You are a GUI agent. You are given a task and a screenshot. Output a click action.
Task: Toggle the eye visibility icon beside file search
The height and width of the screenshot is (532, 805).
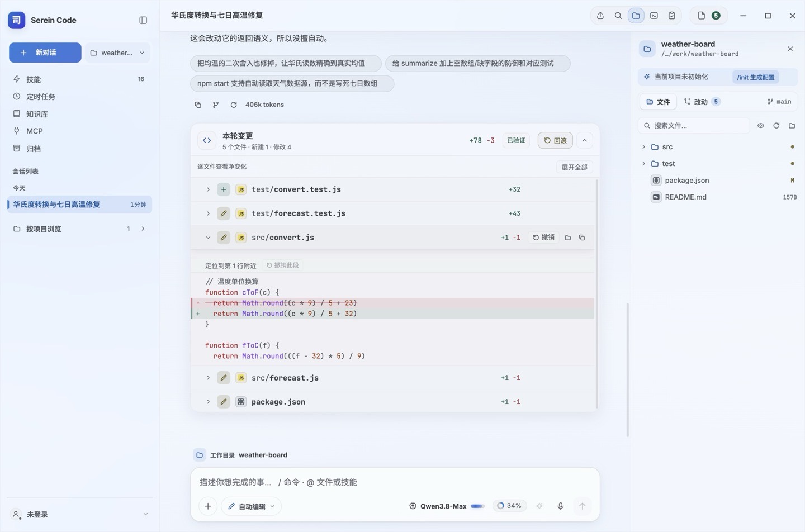pos(761,126)
